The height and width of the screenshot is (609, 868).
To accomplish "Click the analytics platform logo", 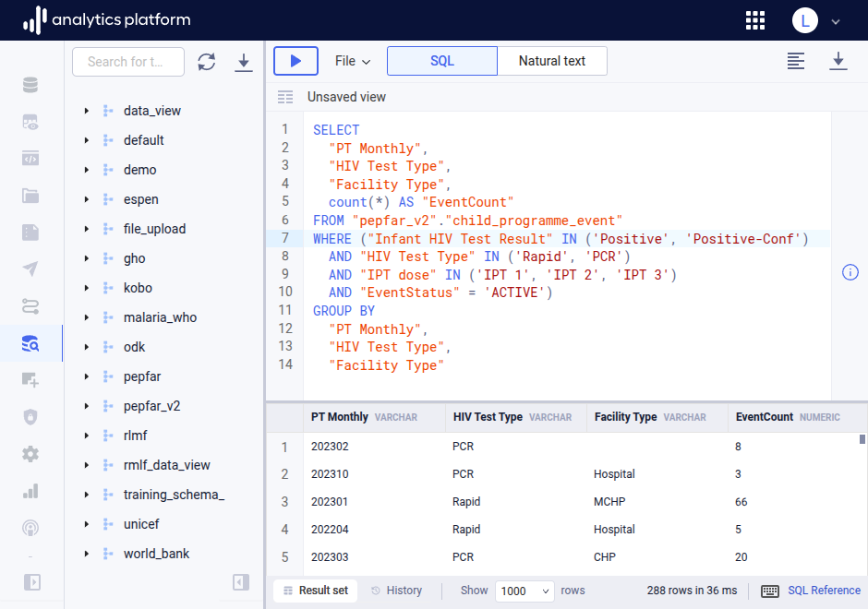I will tap(107, 20).
